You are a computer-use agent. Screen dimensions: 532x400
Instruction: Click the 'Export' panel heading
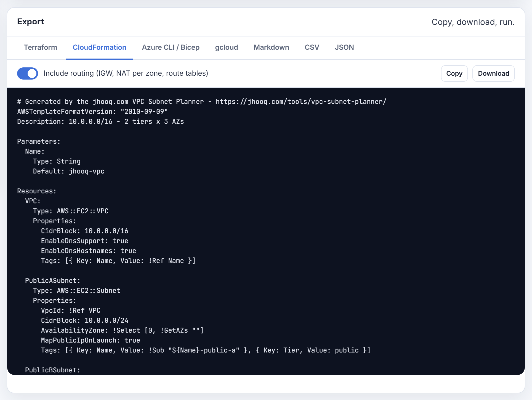(x=31, y=22)
